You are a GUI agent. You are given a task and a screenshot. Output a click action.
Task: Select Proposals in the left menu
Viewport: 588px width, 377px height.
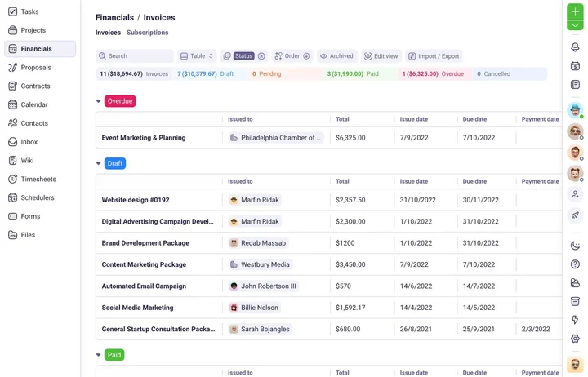[36, 68]
